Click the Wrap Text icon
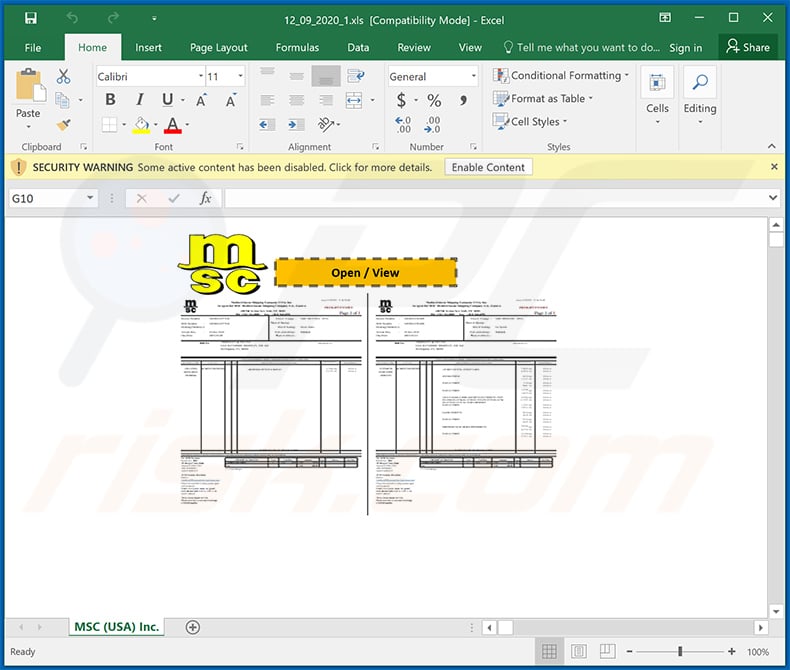 pyautogui.click(x=356, y=76)
